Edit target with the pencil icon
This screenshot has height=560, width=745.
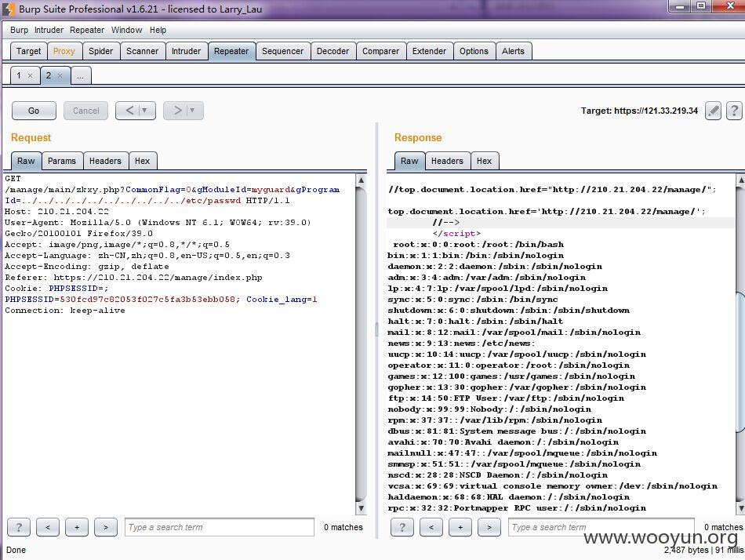point(713,111)
